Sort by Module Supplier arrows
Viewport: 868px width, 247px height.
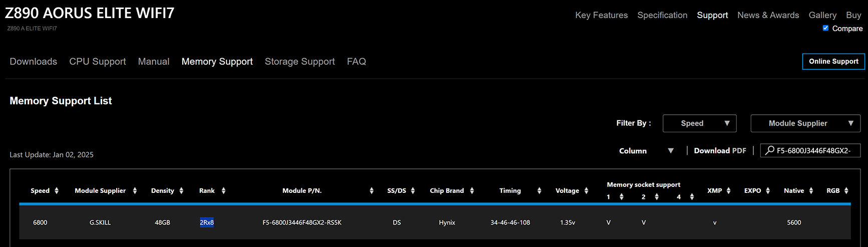click(135, 191)
